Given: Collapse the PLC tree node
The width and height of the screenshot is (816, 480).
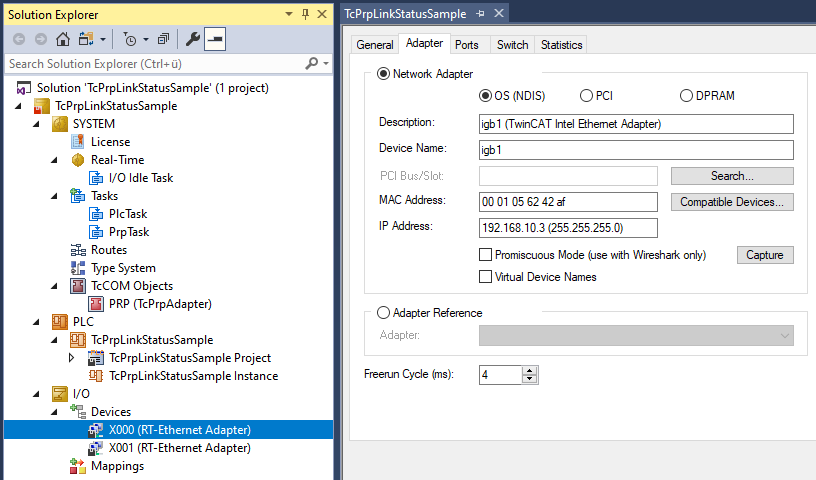Looking at the screenshot, I should point(36,322).
